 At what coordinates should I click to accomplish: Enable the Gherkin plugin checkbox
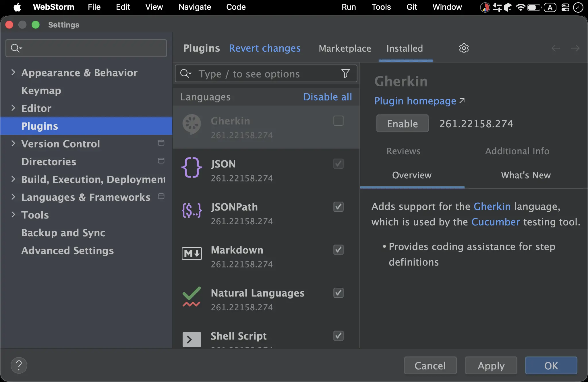pyautogui.click(x=338, y=121)
